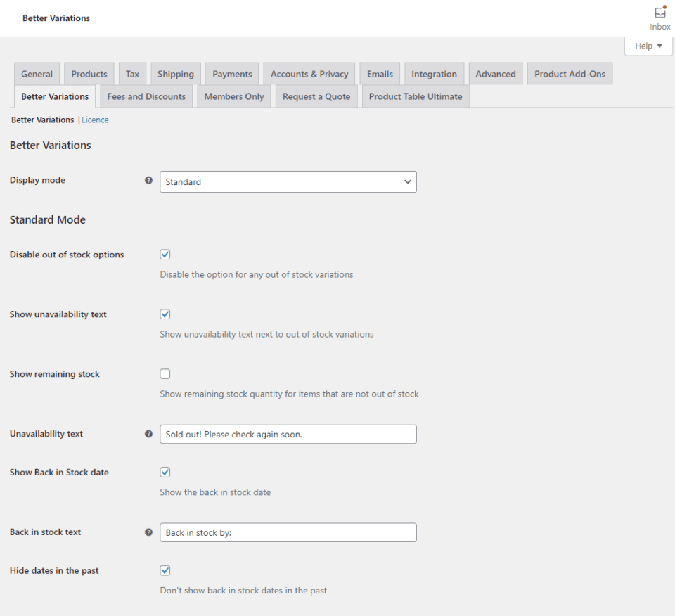675x616 pixels.
Task: Click the Back in stock text tooltip icon
Action: click(x=149, y=532)
